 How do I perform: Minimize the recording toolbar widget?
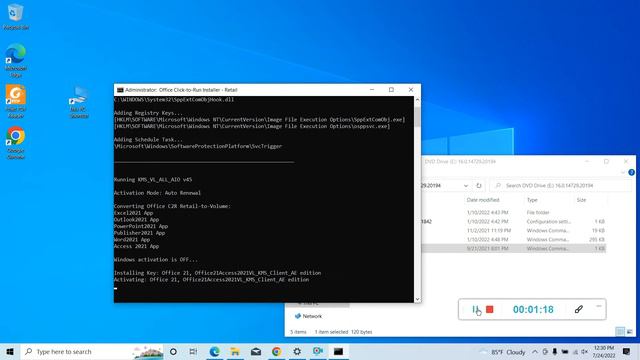pyautogui.click(x=598, y=306)
